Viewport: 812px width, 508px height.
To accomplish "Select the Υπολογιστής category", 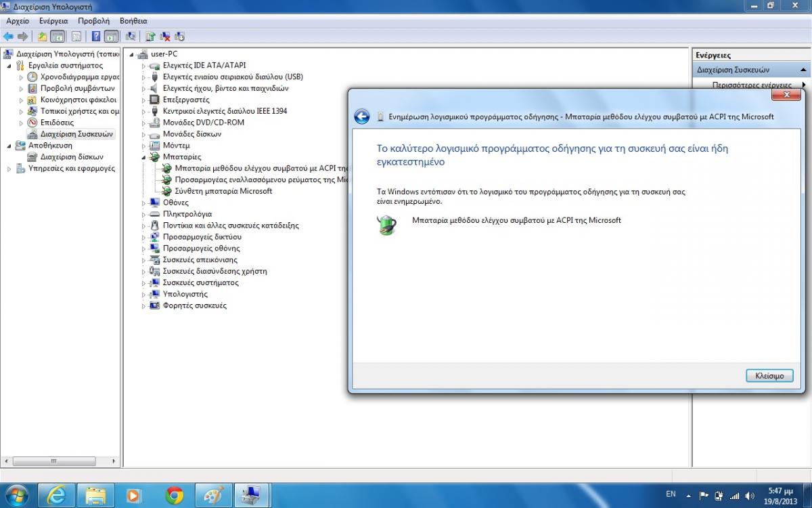I will coord(185,294).
